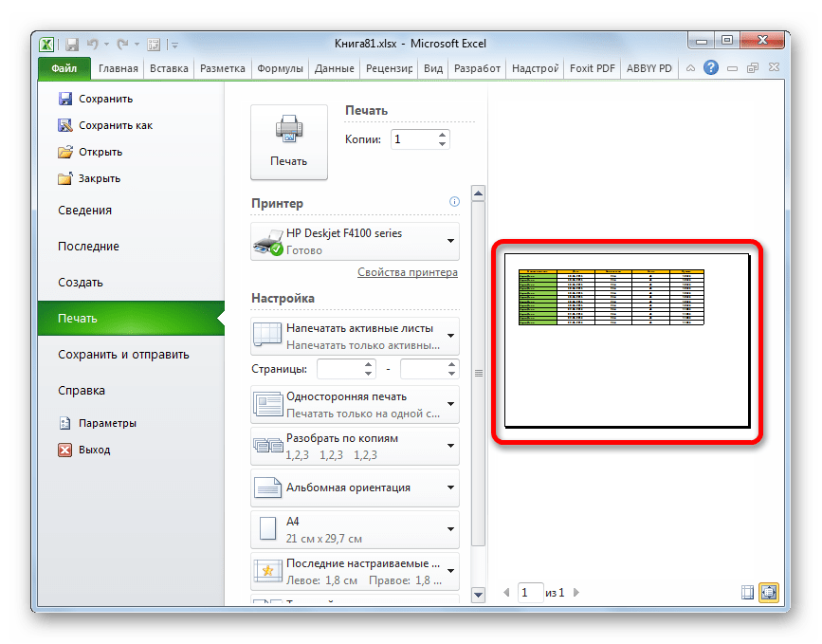The width and height of the screenshot is (822, 644).
Task: Open the Справка section
Action: [82, 391]
